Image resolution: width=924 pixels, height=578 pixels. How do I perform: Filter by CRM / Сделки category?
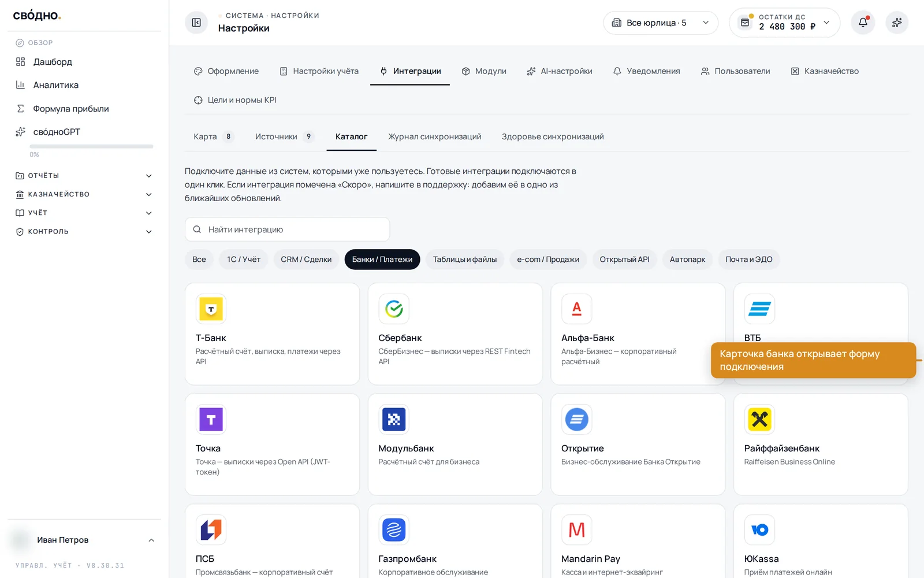click(306, 260)
